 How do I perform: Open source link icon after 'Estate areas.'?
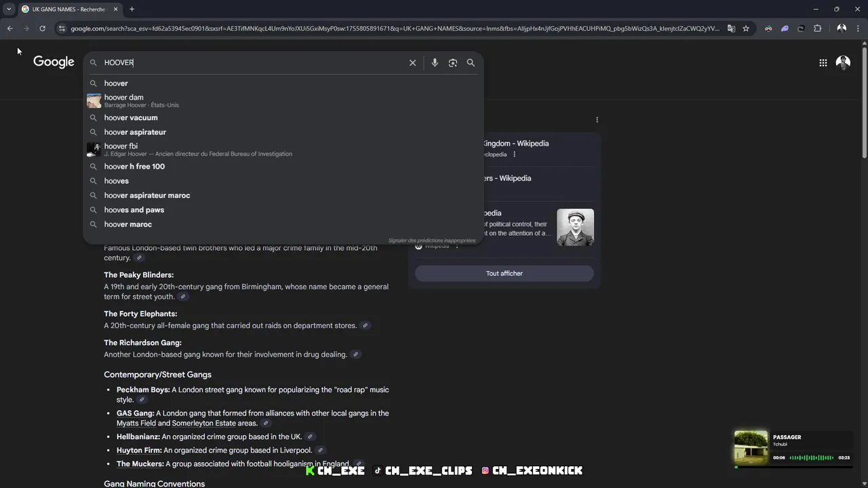pos(266,423)
